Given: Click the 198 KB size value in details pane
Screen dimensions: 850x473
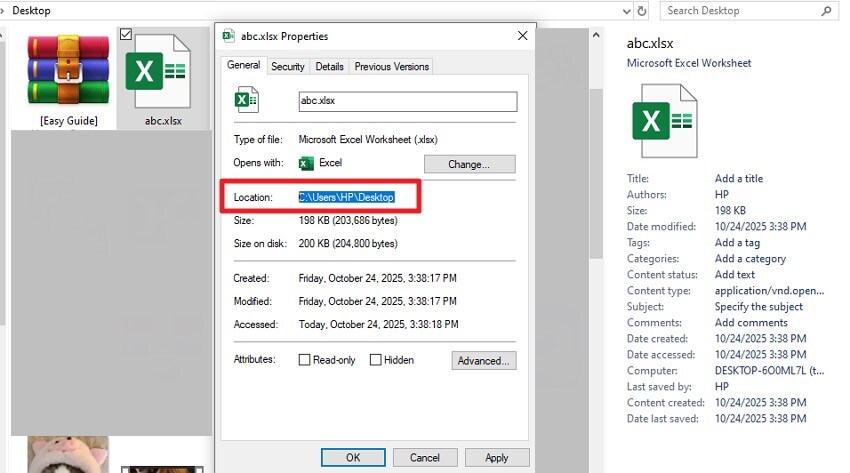Looking at the screenshot, I should 730,210.
